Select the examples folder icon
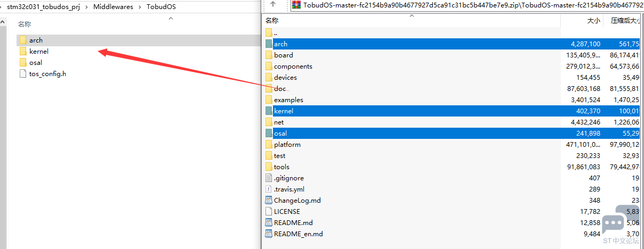Image resolution: width=644 pixels, height=249 pixels. [x=269, y=99]
